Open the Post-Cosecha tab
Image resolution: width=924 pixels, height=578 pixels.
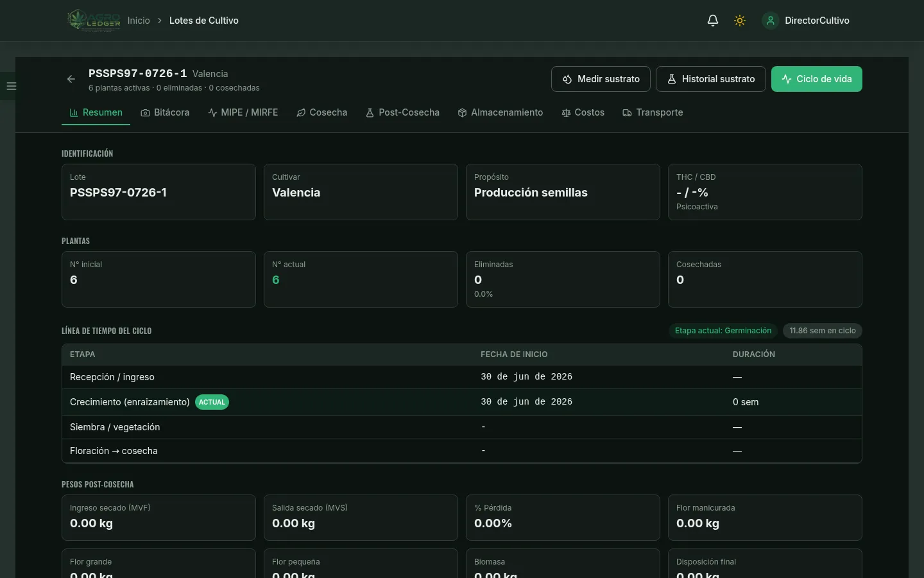(402, 112)
